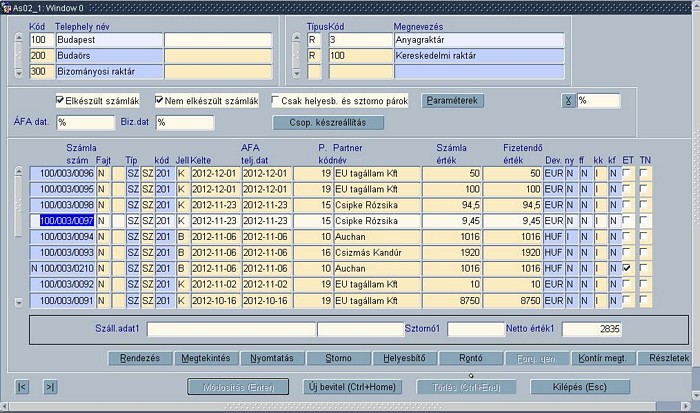Check TN box for invoice 100/003/0091
Screen dimensions: 700x413
coord(643,300)
